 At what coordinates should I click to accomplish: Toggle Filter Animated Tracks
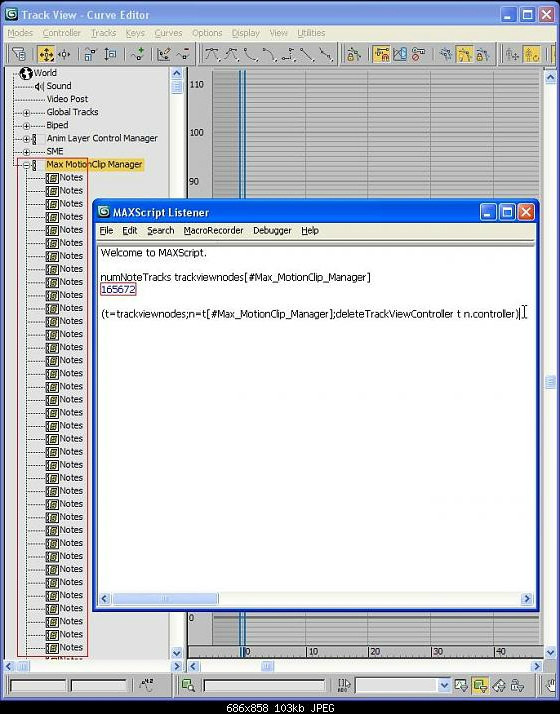(x=499, y=684)
